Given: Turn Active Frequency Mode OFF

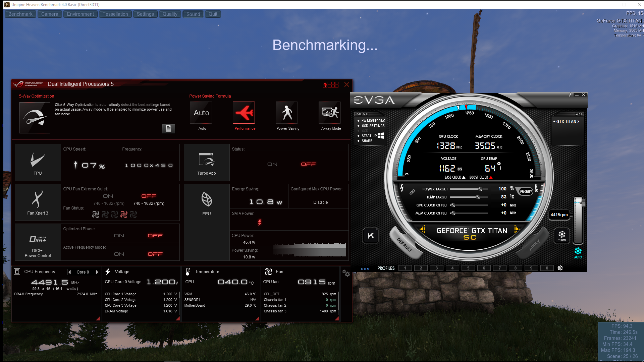Looking at the screenshot, I should (155, 254).
